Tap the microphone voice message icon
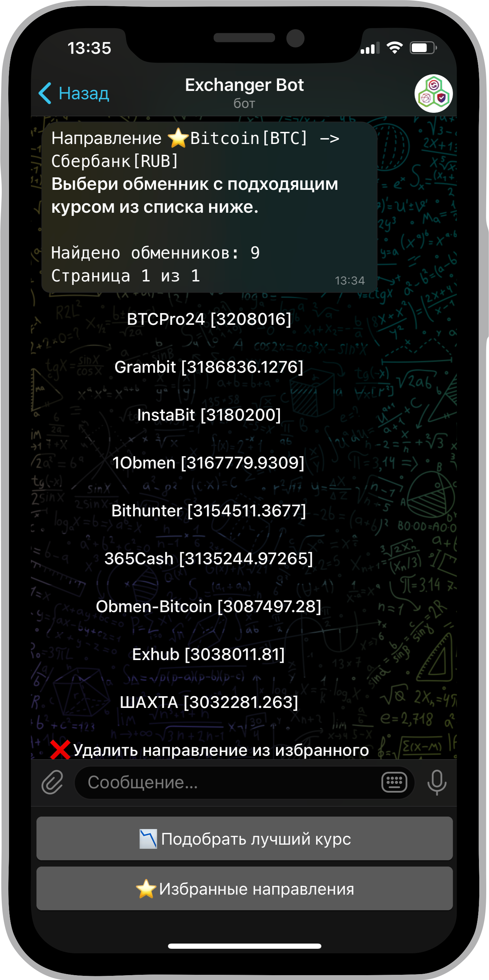Screen dimensions: 489x980 [437, 782]
